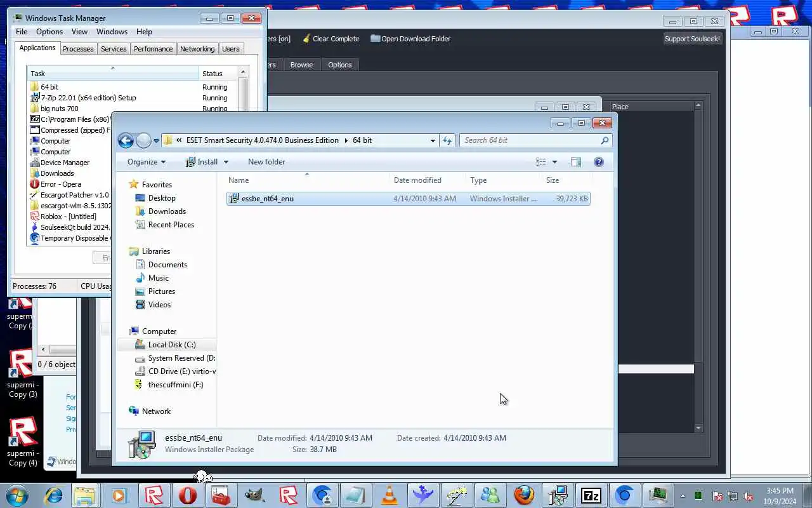
Task: Show hidden system tray icons arrow
Action: point(683,496)
